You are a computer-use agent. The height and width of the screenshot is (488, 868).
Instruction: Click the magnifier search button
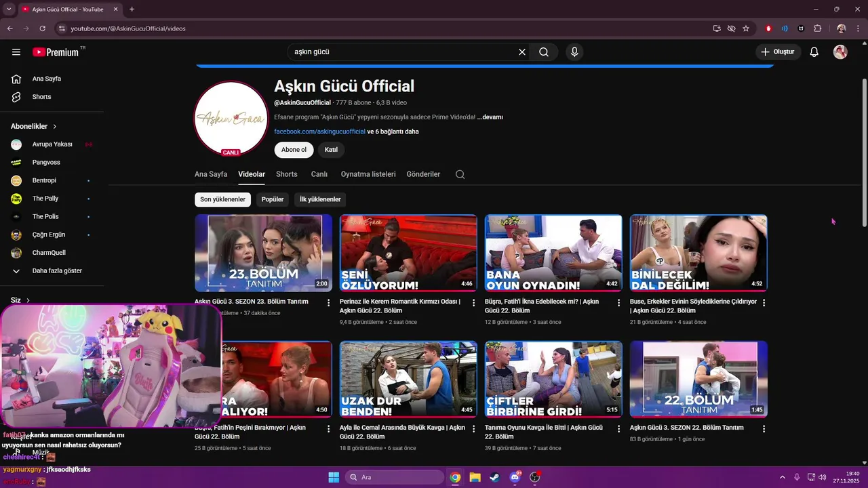pyautogui.click(x=544, y=52)
